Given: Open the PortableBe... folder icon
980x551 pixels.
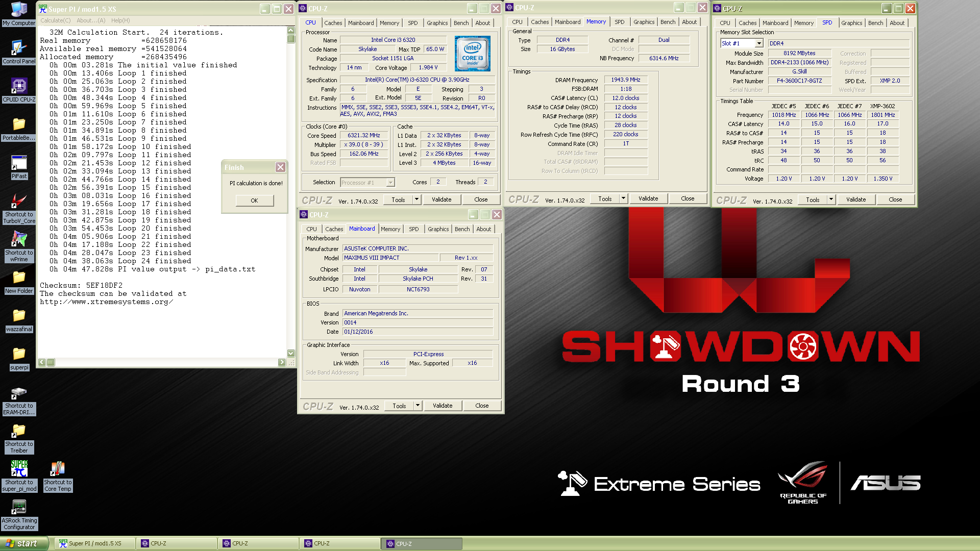Looking at the screenshot, I should tap(19, 129).
